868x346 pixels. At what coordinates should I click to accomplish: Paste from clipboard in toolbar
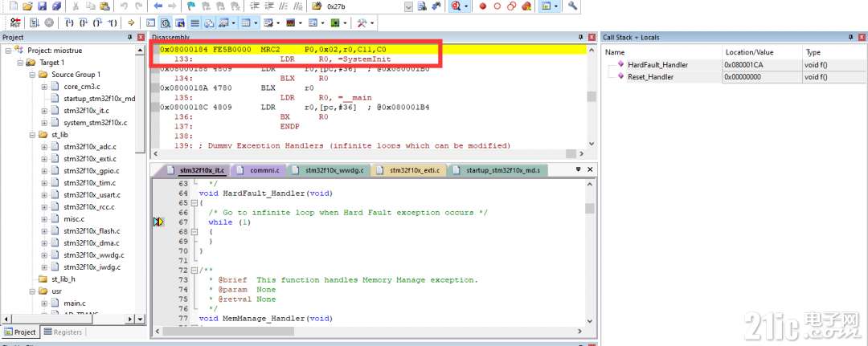click(104, 6)
